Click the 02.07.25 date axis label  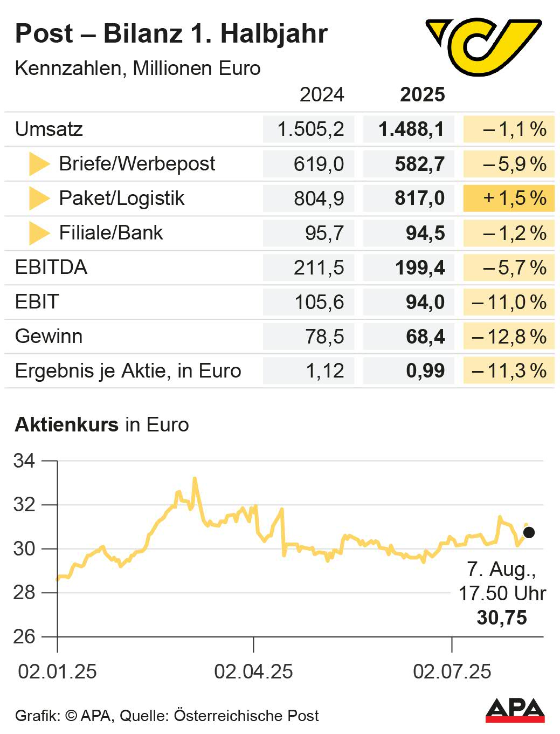click(452, 671)
